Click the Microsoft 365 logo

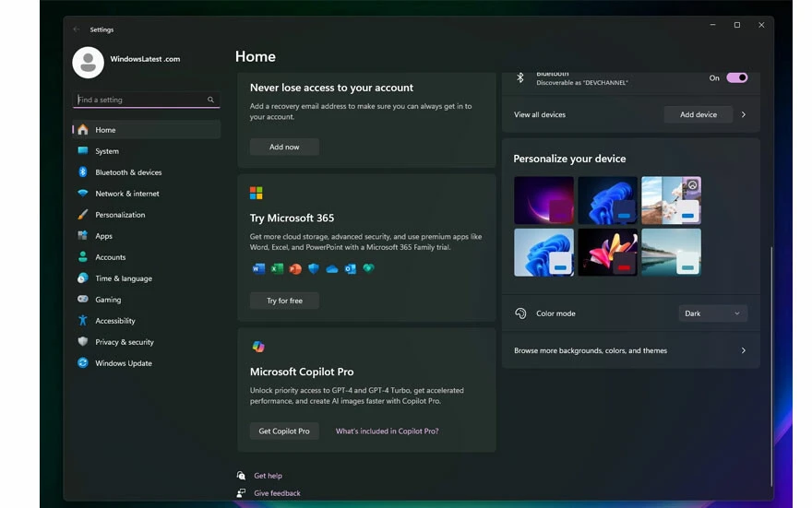click(x=257, y=193)
